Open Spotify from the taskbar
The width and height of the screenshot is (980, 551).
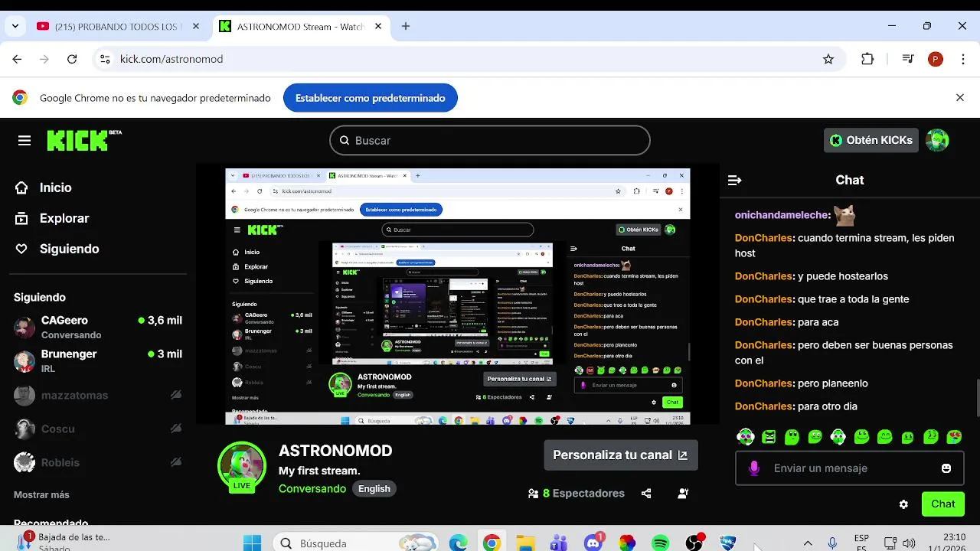click(x=660, y=543)
